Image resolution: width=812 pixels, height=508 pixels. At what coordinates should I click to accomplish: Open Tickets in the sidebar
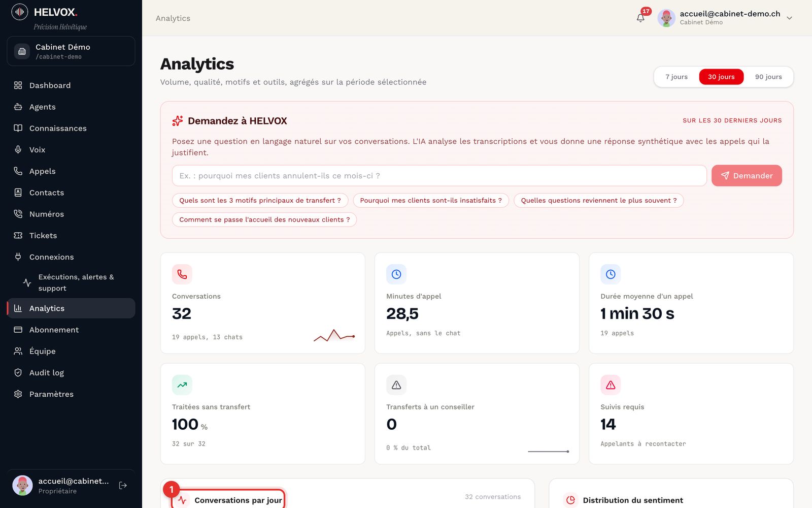71,236
